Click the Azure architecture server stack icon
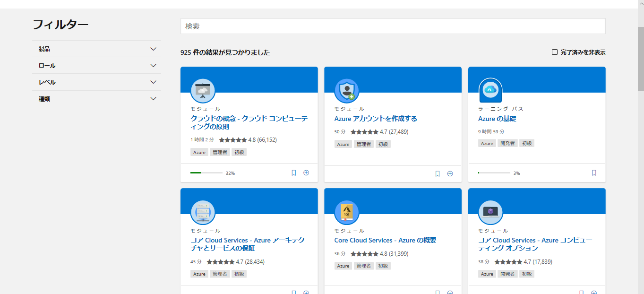This screenshot has height=294, width=644. 203,212
